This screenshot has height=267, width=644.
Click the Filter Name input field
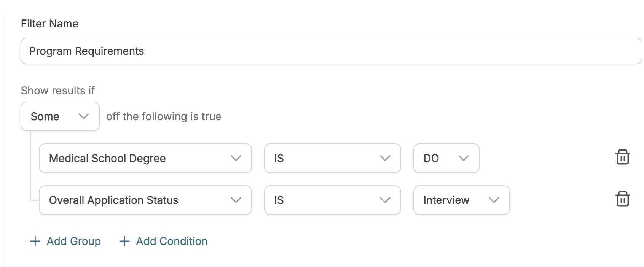point(332,51)
